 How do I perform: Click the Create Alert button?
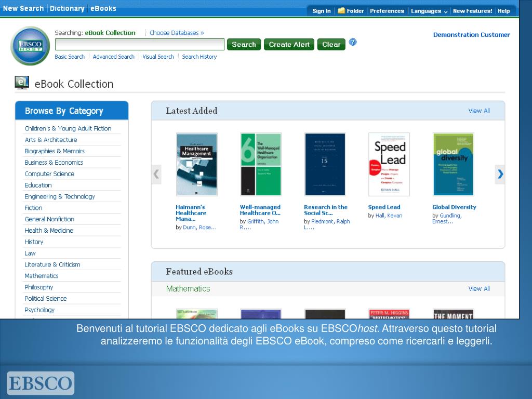coord(289,45)
